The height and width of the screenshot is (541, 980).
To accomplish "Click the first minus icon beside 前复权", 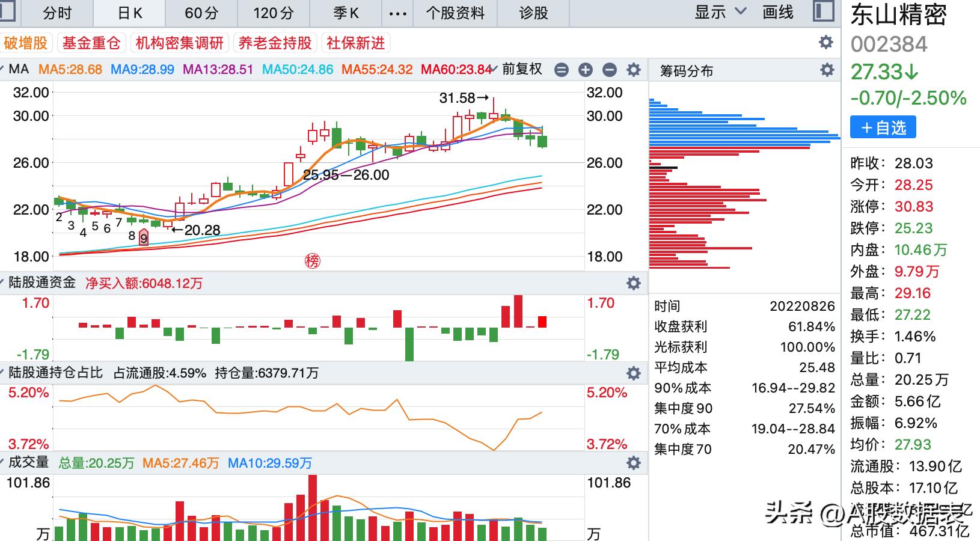I will (x=562, y=70).
